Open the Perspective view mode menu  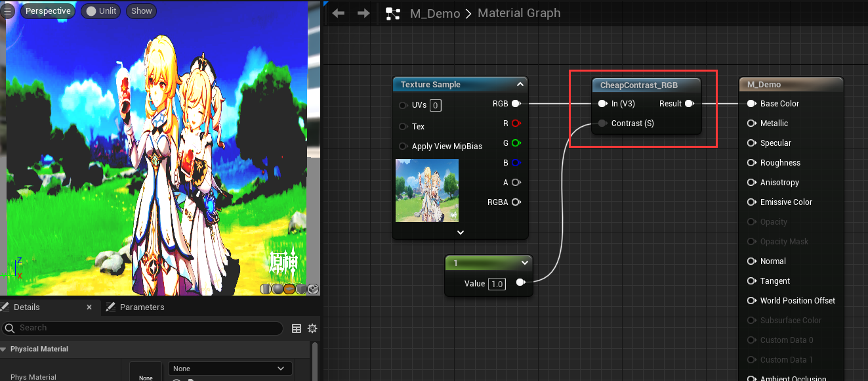coord(48,11)
